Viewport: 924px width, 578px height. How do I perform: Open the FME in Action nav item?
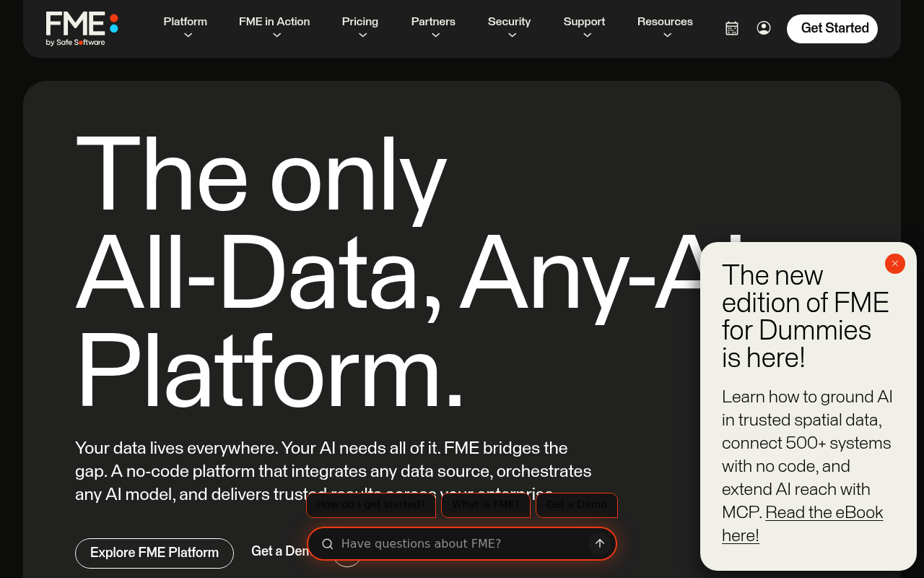click(274, 22)
